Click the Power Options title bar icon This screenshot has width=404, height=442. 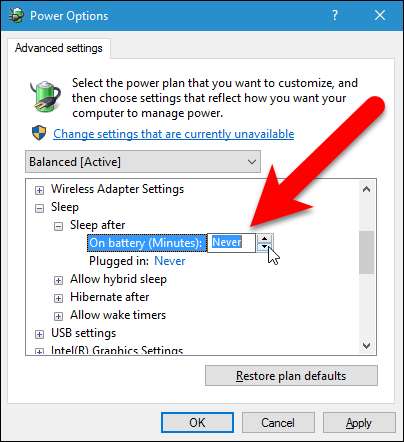point(16,16)
